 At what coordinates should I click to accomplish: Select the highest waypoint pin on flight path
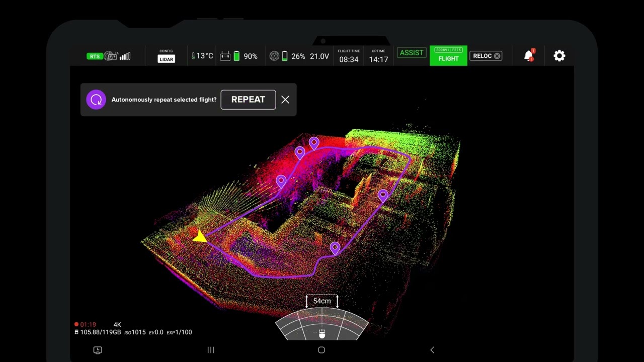coord(314,144)
